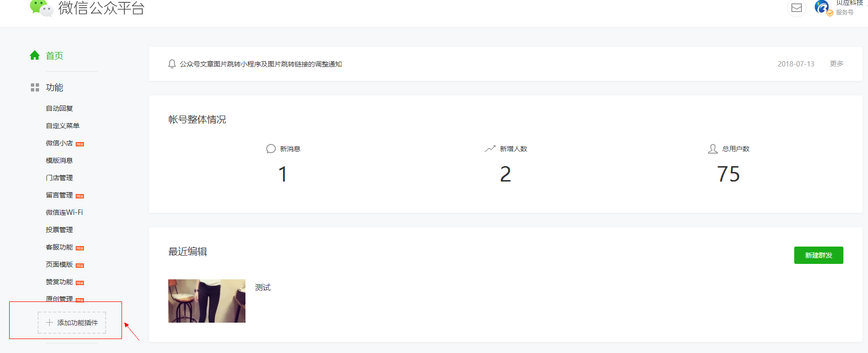Click the green home icon
868x353 pixels.
pos(35,55)
